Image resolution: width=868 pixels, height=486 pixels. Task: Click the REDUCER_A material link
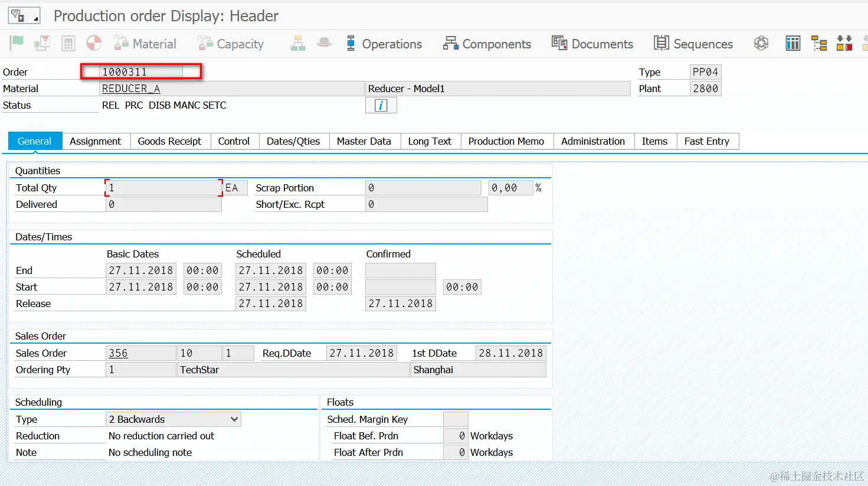tap(131, 89)
